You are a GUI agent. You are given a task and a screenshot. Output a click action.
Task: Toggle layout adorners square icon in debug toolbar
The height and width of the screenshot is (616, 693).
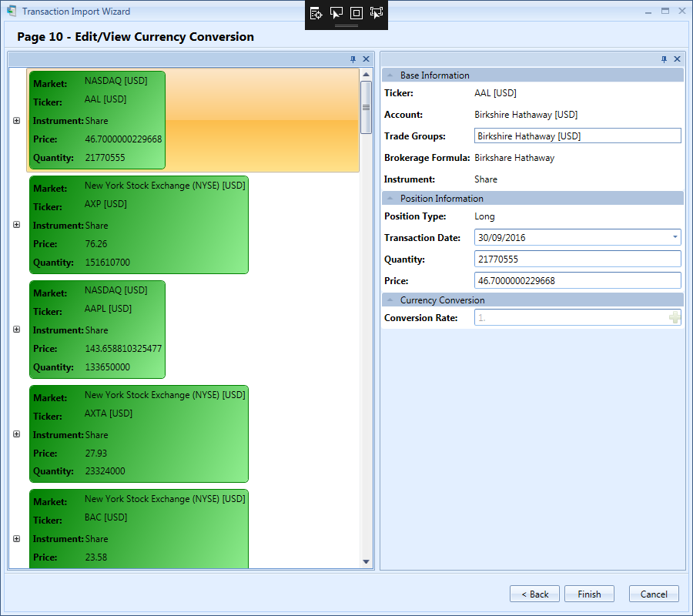click(x=357, y=13)
